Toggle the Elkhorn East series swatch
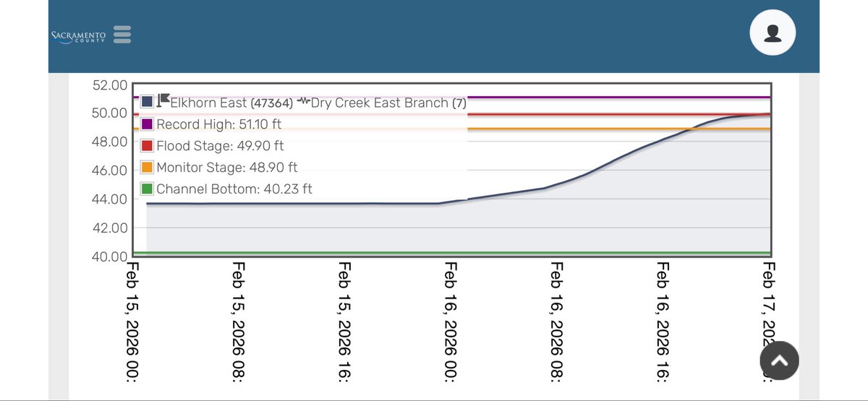The image size is (868, 401). [x=147, y=103]
